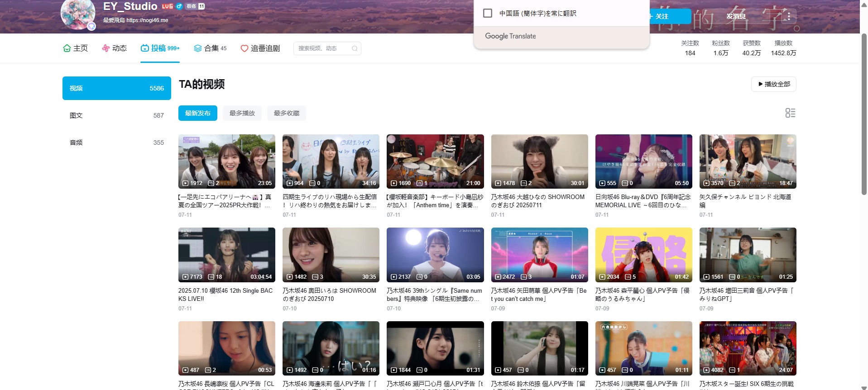Click the heart icon beside 追番追剧
Image resolution: width=868 pixels, height=390 pixels.
245,48
